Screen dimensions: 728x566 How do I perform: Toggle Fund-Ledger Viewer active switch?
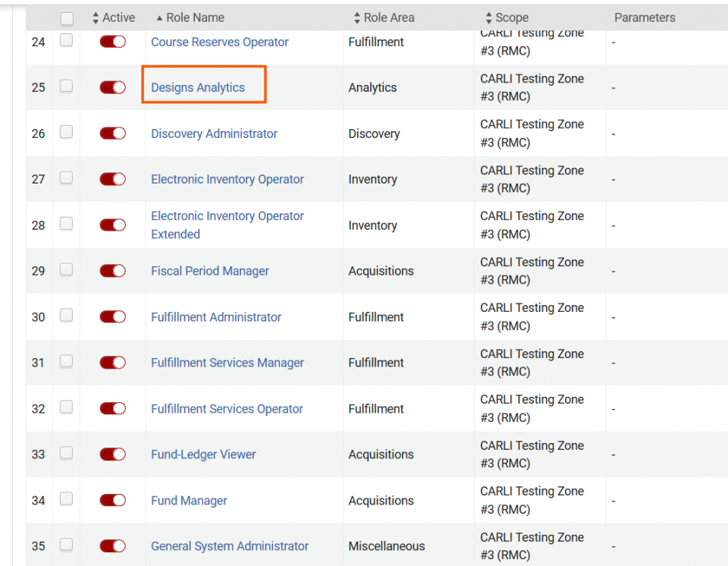coord(112,454)
